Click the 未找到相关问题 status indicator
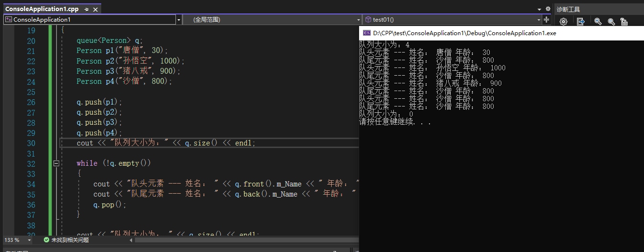The image size is (644, 252). point(70,240)
